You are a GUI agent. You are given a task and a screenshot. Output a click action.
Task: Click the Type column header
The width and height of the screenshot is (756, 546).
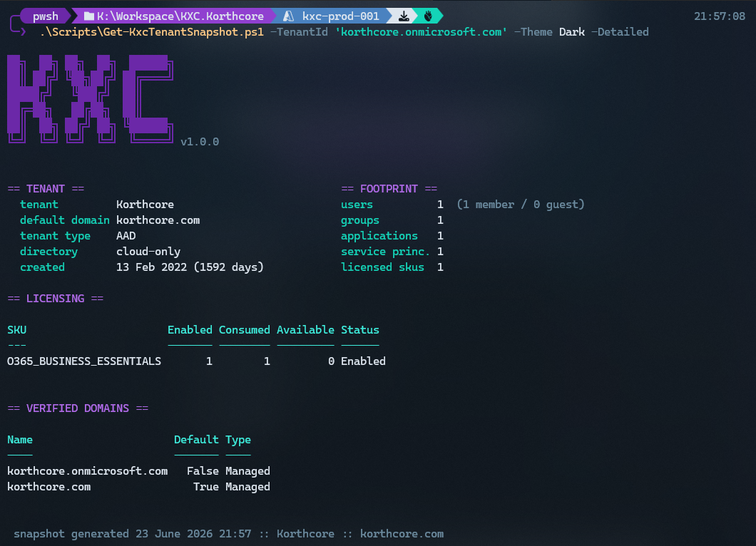238,440
